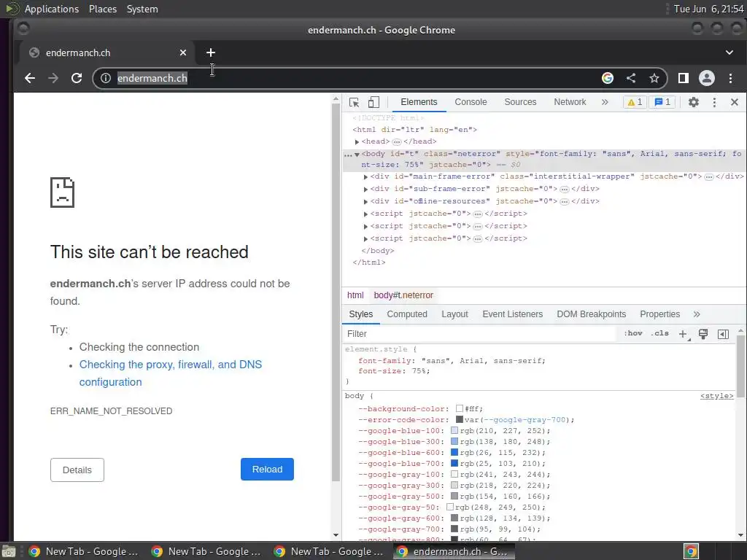747x560 pixels.
Task: Open DevTools three-dot customize menu
Action: click(714, 102)
